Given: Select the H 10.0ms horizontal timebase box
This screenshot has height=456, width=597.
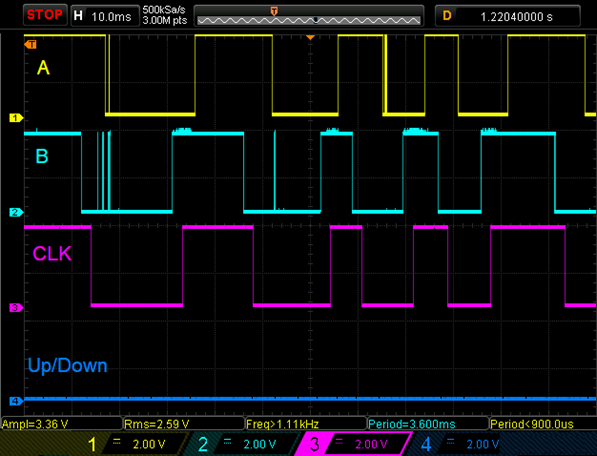Looking at the screenshot, I should [x=105, y=16].
